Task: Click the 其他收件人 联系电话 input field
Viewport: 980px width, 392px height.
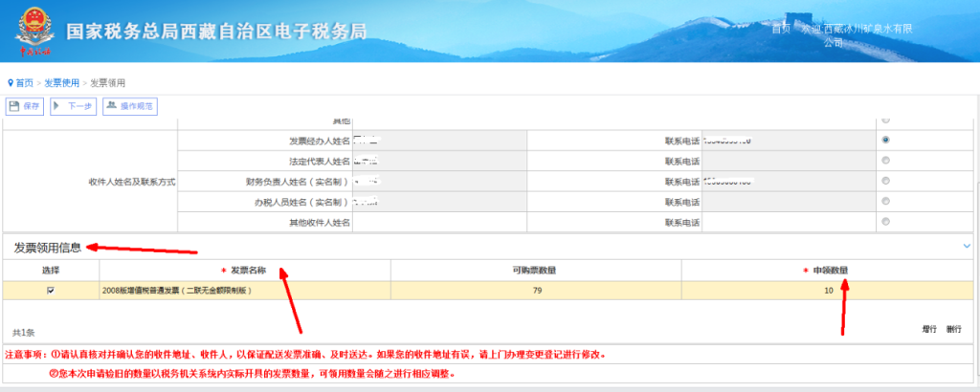Action: (x=790, y=222)
